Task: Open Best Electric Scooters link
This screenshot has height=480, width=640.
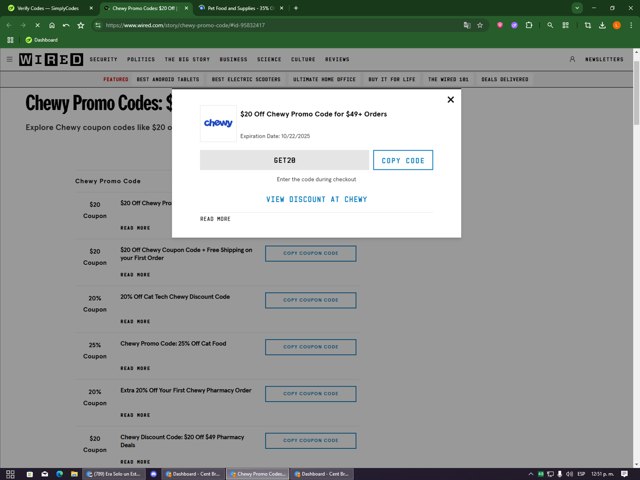Action: pos(246,79)
